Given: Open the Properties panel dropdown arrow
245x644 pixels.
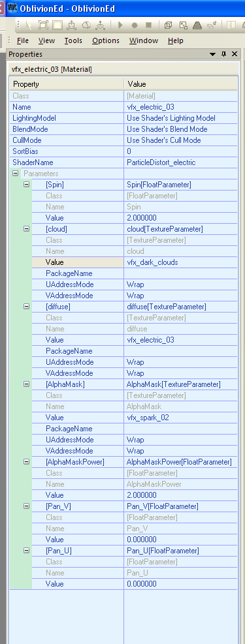Looking at the screenshot, I should pos(212,54).
